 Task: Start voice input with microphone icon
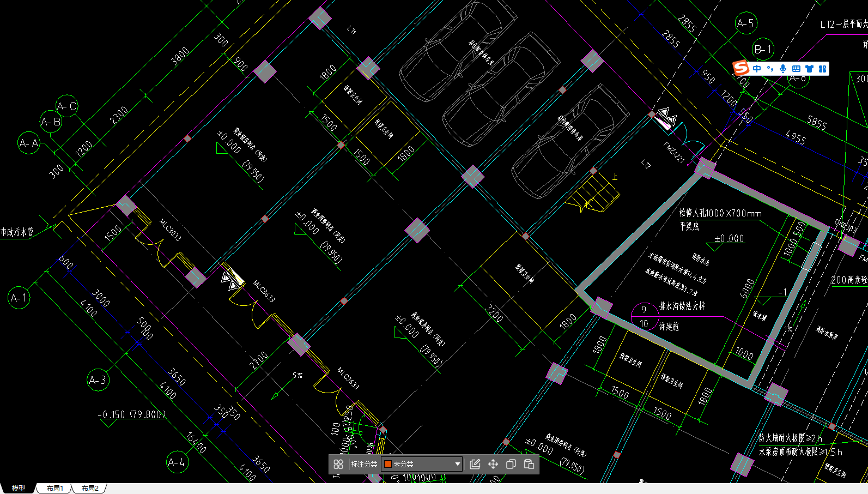click(783, 69)
